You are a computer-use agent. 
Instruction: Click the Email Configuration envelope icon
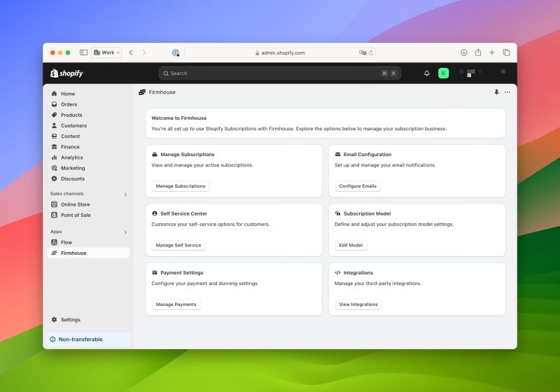337,155
